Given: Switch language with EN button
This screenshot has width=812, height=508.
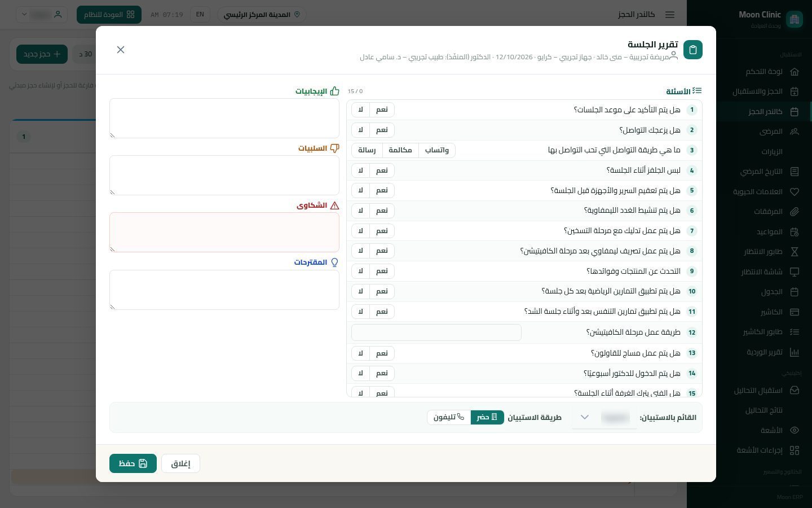Looking at the screenshot, I should [200, 15].
